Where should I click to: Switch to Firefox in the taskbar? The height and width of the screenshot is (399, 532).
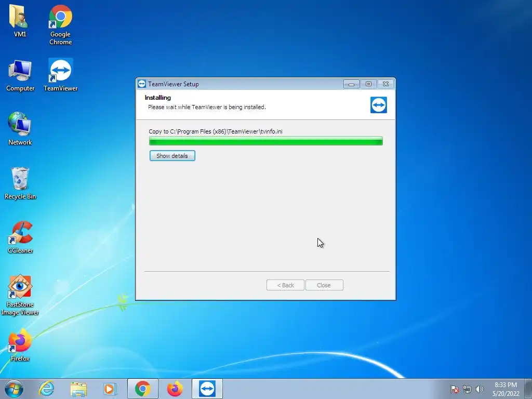[175, 389]
